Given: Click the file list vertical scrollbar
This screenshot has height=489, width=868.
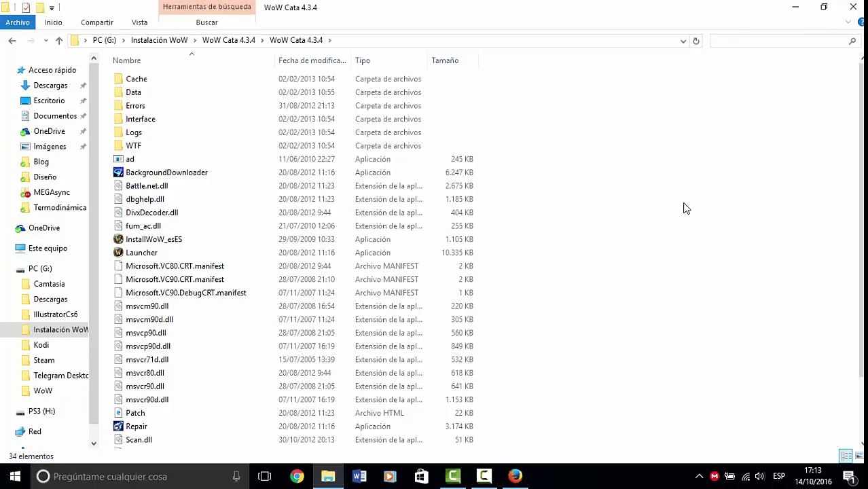Looking at the screenshot, I should (863, 221).
